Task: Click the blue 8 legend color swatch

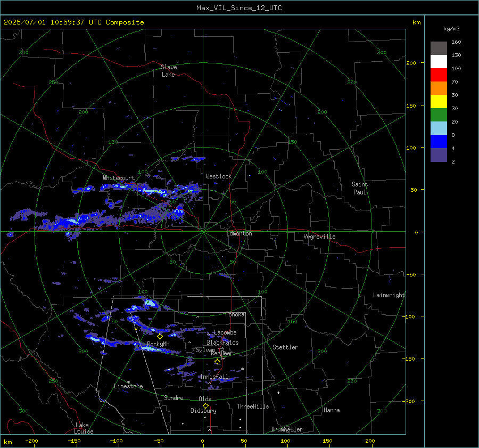Action: [439, 141]
